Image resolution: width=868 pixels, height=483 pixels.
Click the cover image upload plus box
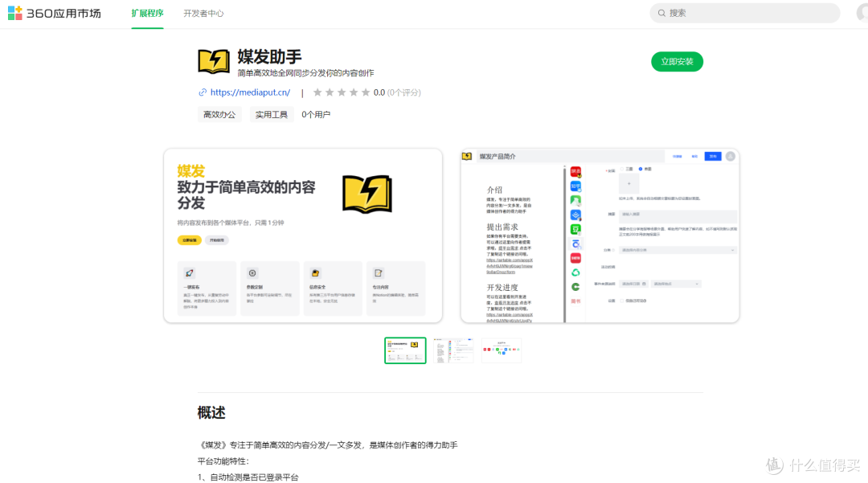pyautogui.click(x=628, y=184)
